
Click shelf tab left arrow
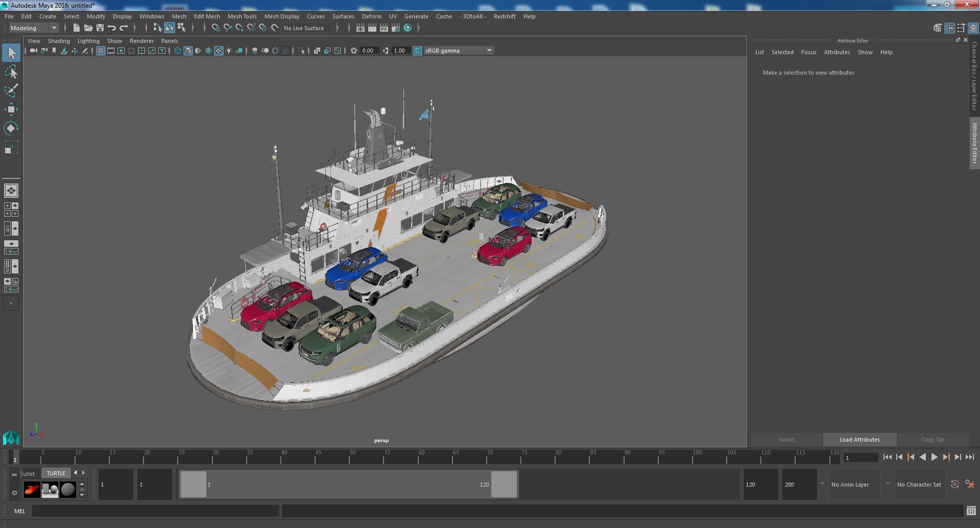click(x=76, y=473)
